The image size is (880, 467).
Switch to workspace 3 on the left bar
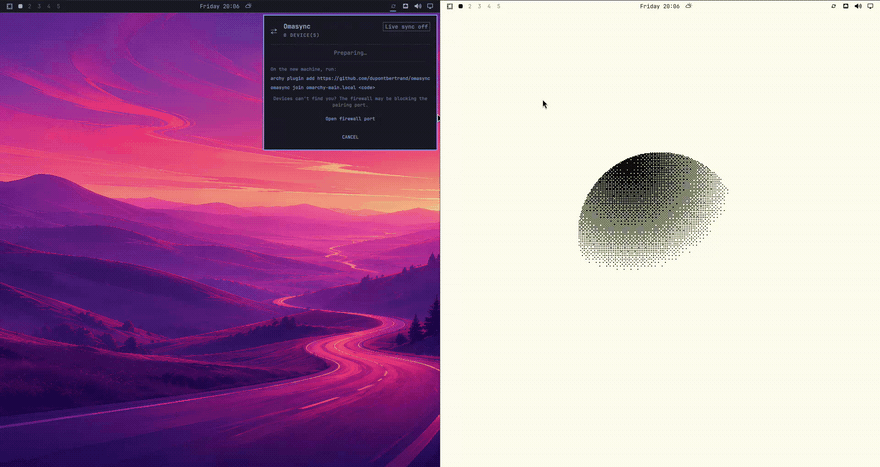pyautogui.click(x=39, y=6)
